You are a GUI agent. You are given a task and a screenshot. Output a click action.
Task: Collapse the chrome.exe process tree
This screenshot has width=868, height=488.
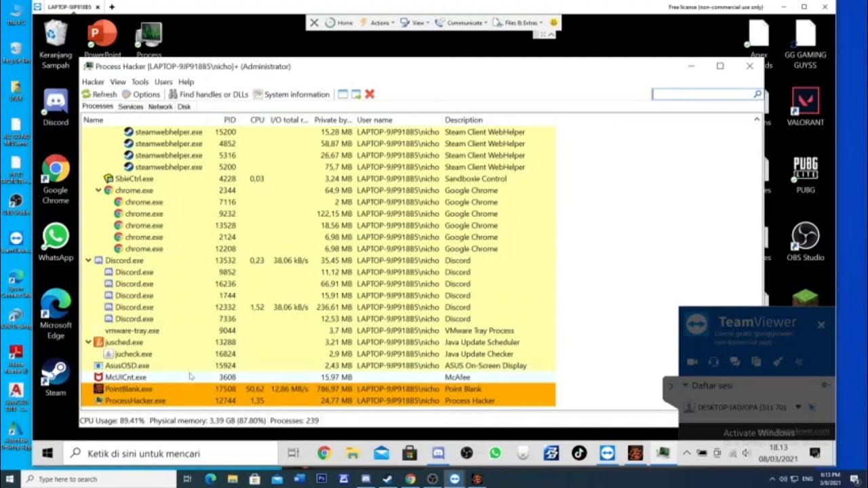click(98, 190)
